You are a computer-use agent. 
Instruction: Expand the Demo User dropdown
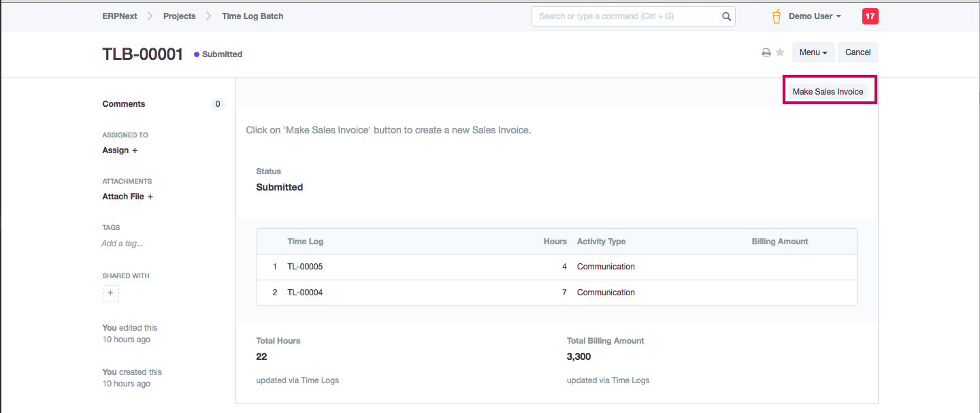point(815,16)
